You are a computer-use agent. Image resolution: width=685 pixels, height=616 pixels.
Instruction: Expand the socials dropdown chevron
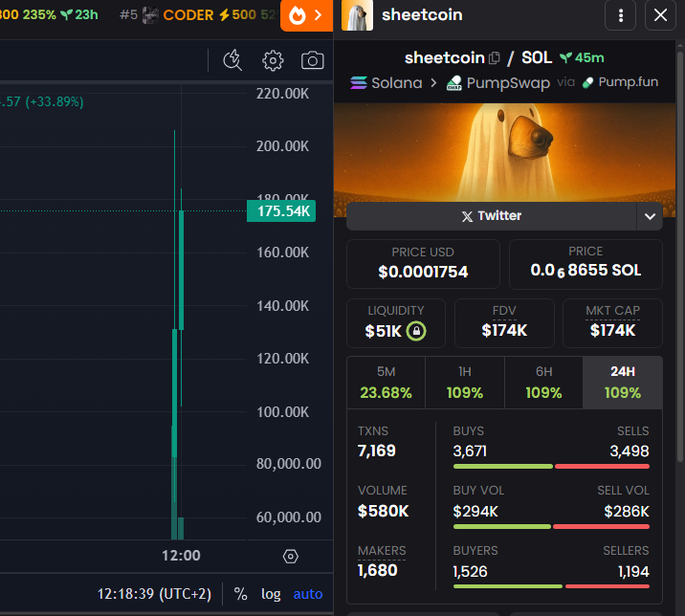click(650, 216)
